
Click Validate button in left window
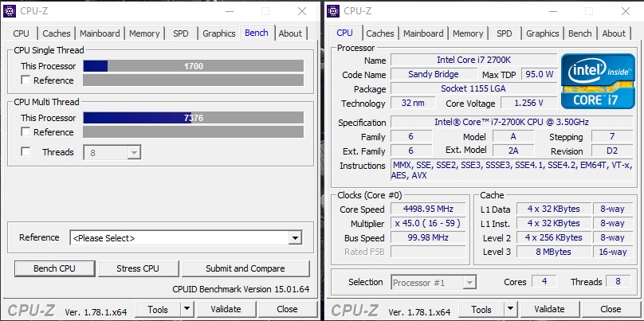tap(226, 309)
